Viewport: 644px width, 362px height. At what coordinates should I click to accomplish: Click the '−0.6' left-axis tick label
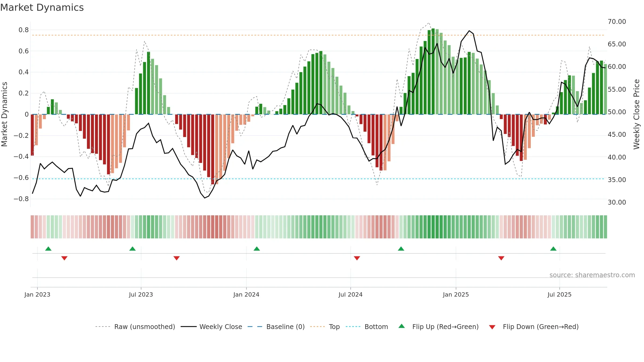pyautogui.click(x=21, y=178)
